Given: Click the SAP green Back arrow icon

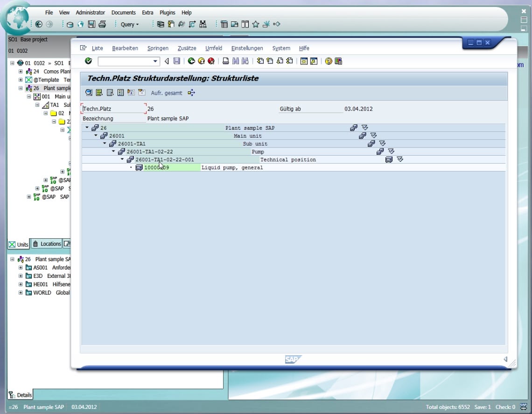Looking at the screenshot, I should (x=191, y=61).
